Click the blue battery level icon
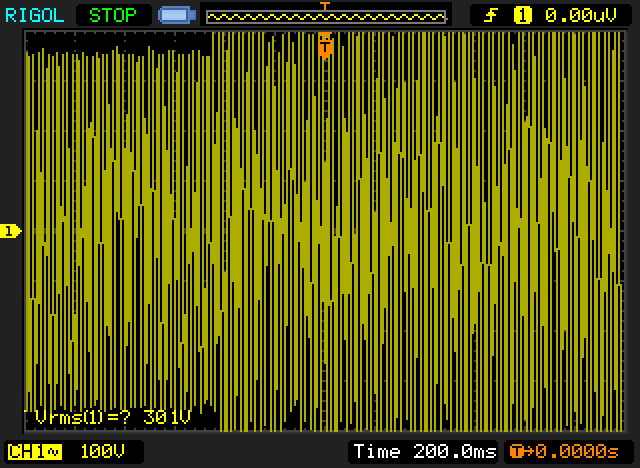This screenshot has height=468, width=640. (177, 15)
